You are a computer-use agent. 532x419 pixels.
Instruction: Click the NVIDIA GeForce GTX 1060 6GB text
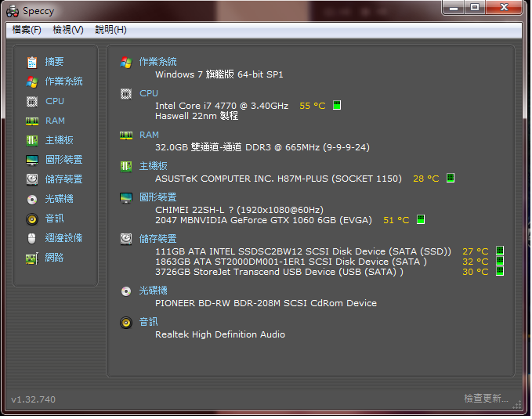(263, 220)
